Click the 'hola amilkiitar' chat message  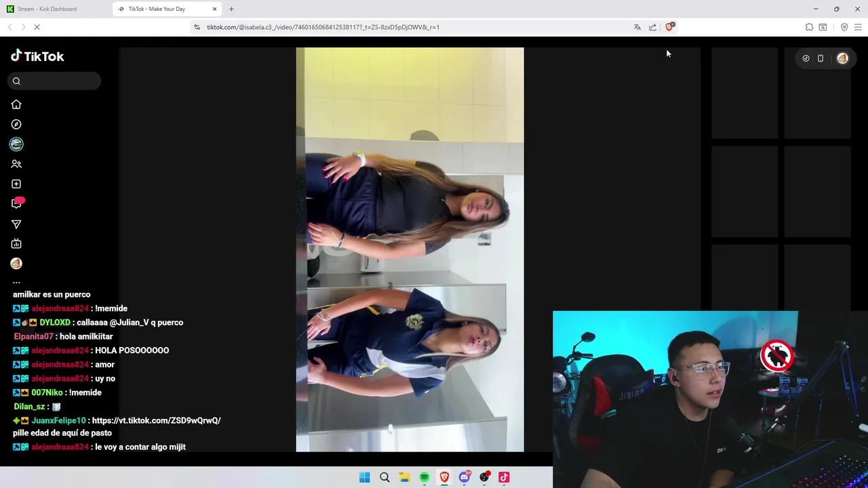[86, 336]
